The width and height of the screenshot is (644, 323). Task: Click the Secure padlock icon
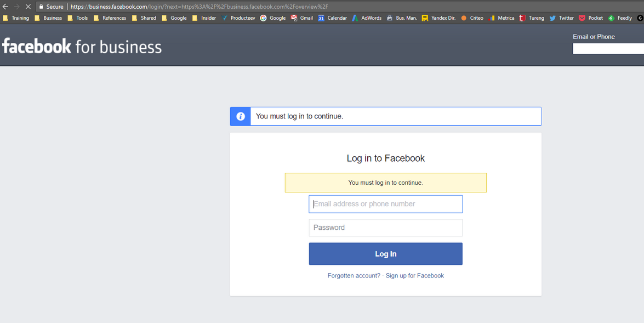click(x=41, y=7)
